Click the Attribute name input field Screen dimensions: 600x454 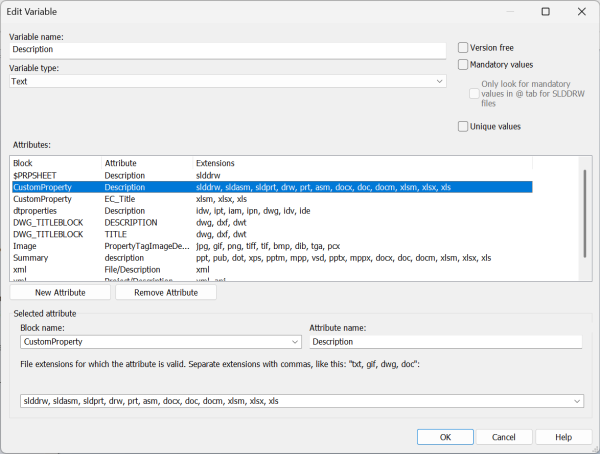[x=445, y=342]
